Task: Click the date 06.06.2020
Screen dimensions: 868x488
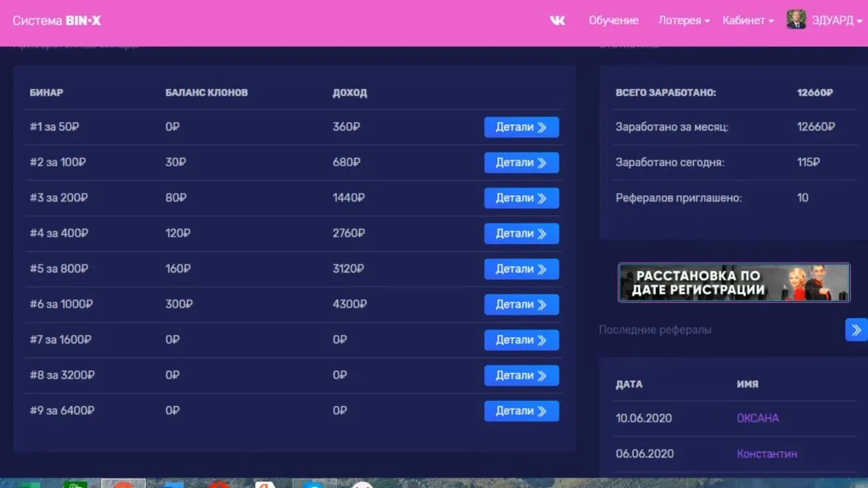Action: pyautogui.click(x=644, y=453)
